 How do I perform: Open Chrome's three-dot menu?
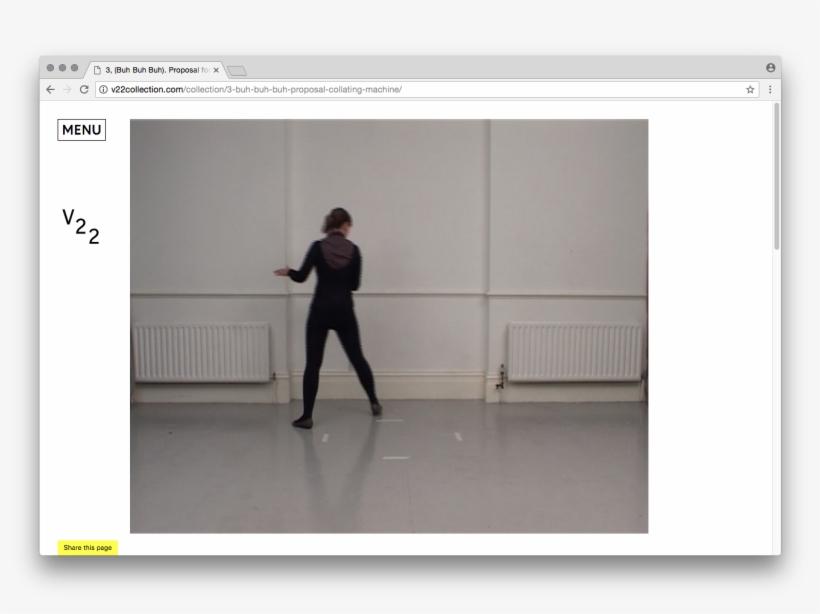(769, 89)
